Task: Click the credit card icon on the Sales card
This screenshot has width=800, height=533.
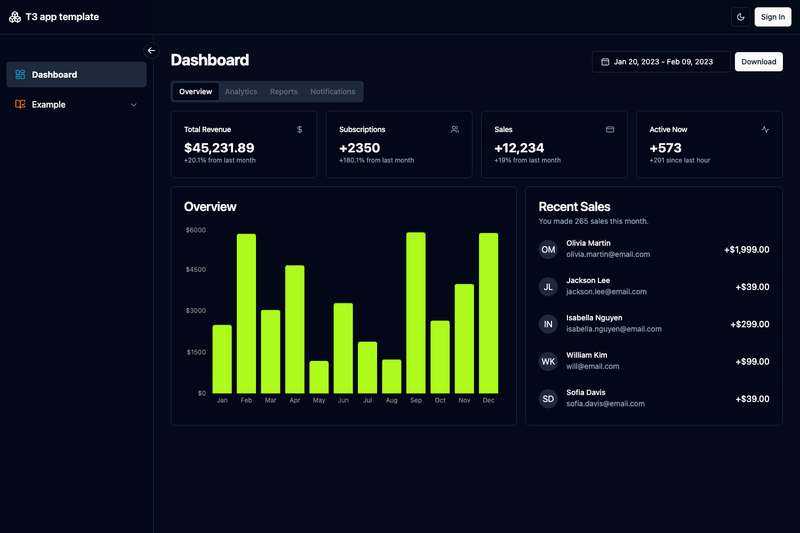Action: (x=610, y=130)
